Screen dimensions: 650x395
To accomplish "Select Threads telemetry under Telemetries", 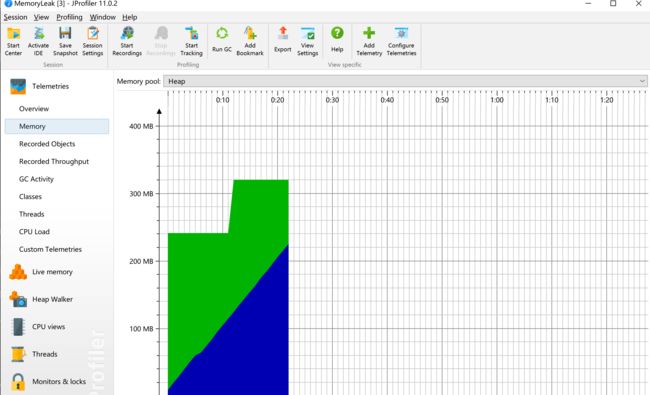I will (x=32, y=214).
